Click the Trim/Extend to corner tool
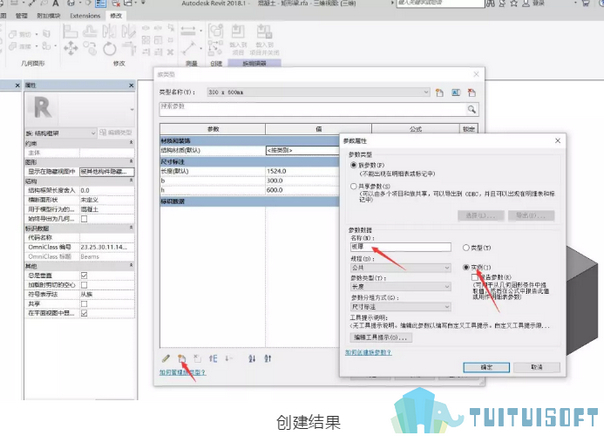The image size is (604, 436). point(129,49)
